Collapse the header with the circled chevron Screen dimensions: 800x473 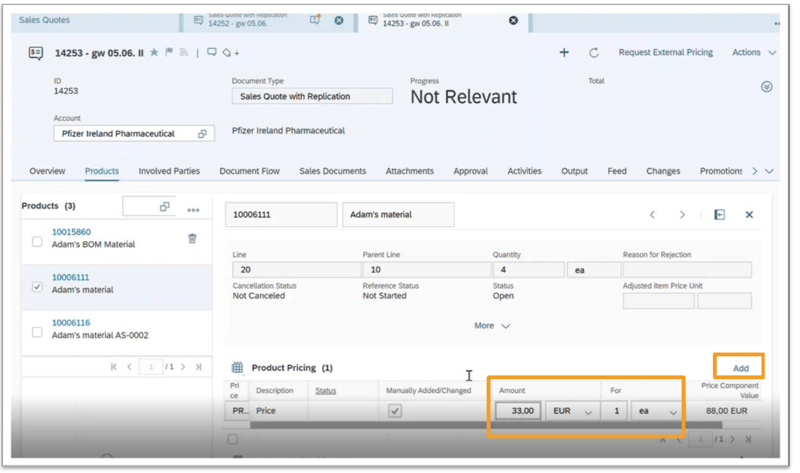pyautogui.click(x=766, y=87)
